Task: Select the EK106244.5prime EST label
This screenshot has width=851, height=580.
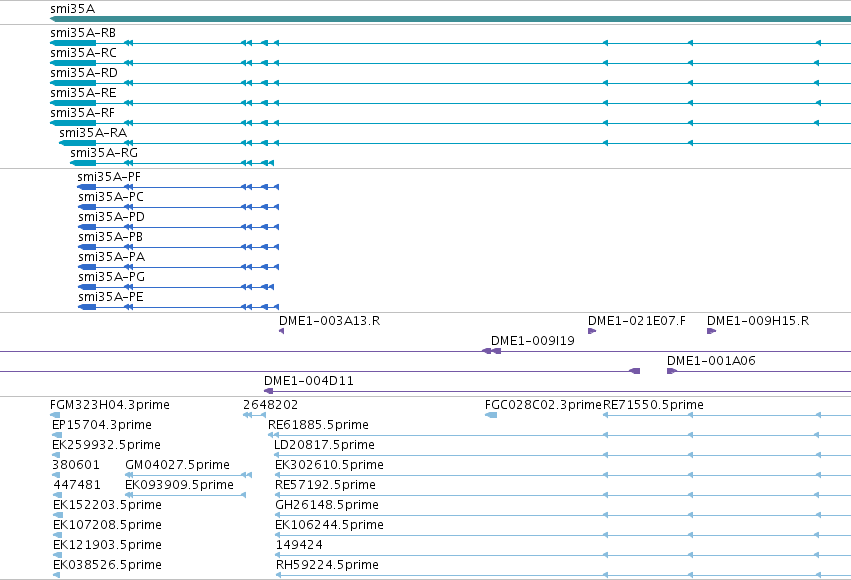Action: [x=329, y=525]
